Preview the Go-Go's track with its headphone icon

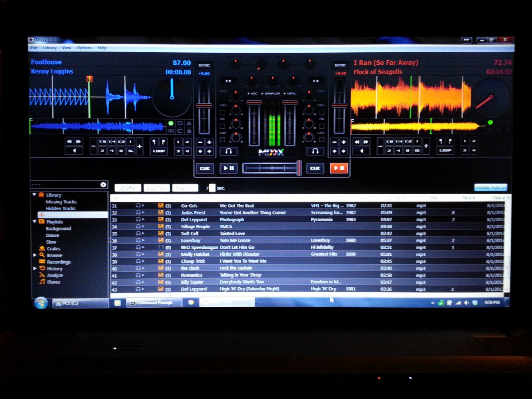tap(138, 206)
